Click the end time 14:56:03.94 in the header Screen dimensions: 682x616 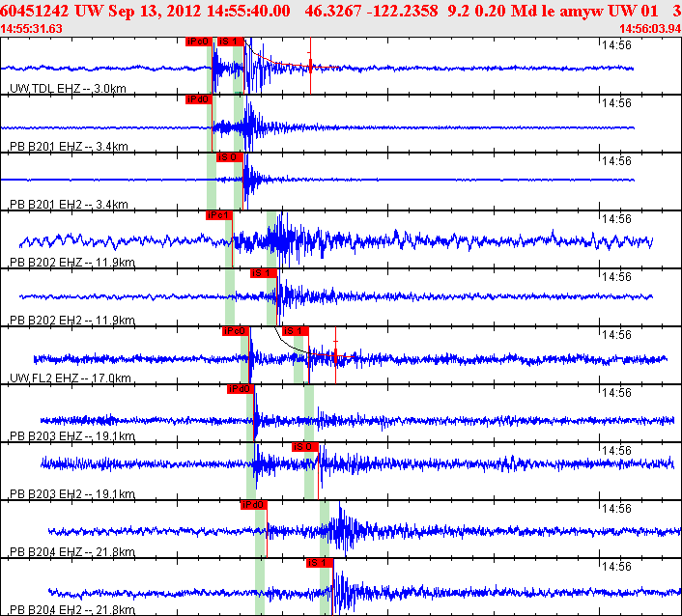(650, 29)
